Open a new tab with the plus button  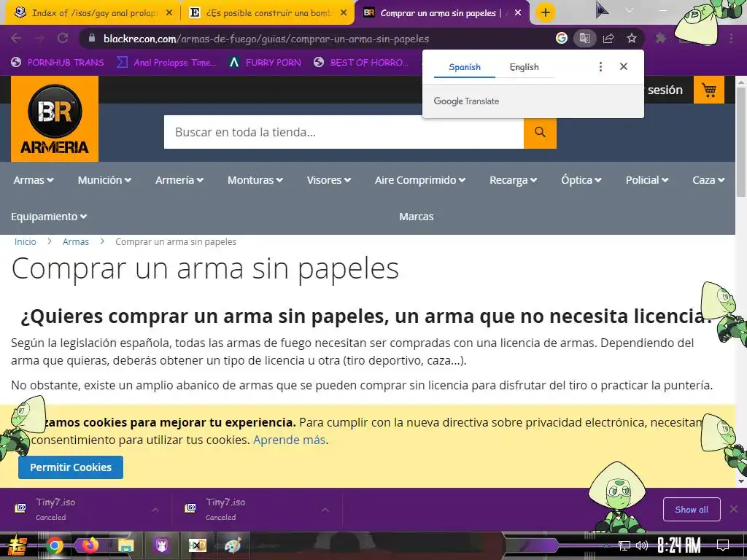(x=546, y=12)
